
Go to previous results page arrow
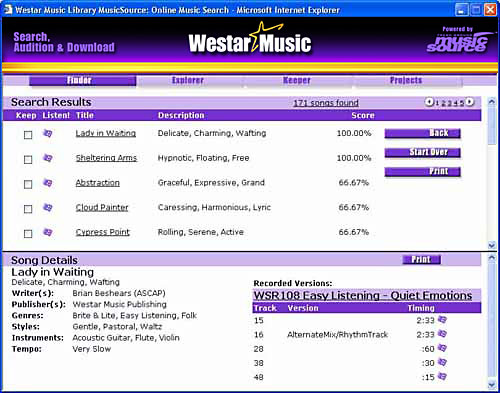click(429, 102)
